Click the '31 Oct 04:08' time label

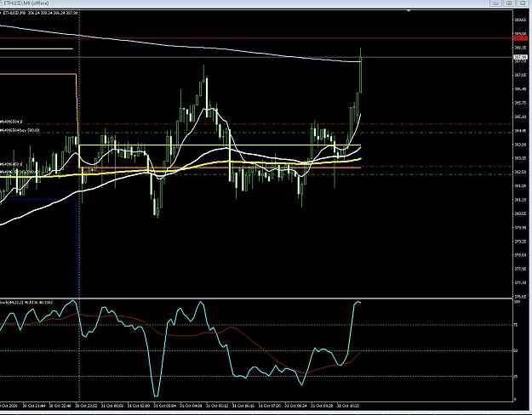pyautogui.click(x=191, y=406)
